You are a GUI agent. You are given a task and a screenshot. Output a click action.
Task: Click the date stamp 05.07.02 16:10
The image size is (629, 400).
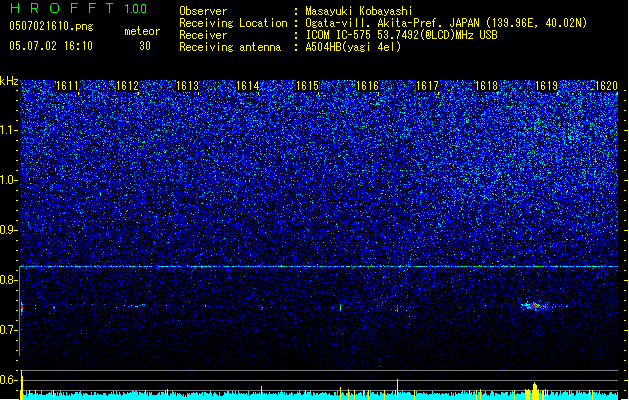(x=51, y=46)
